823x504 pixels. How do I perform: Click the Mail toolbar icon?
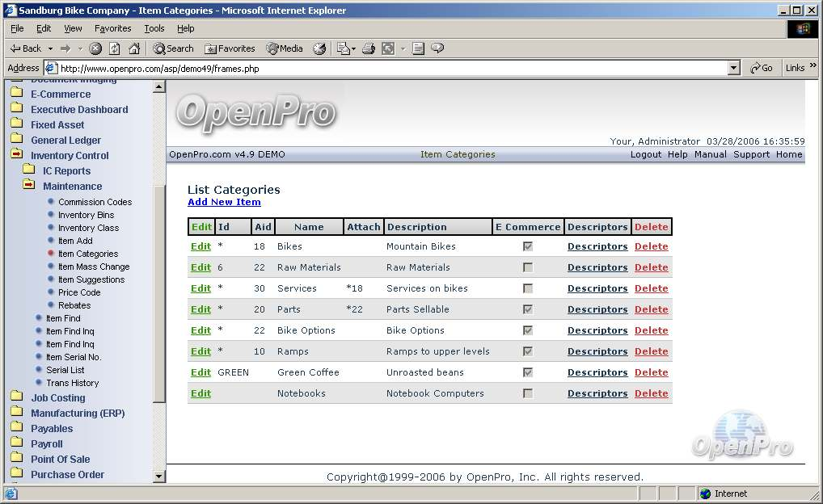tap(344, 48)
